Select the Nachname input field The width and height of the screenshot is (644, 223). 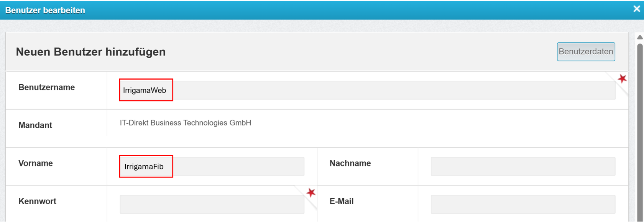[x=523, y=166]
